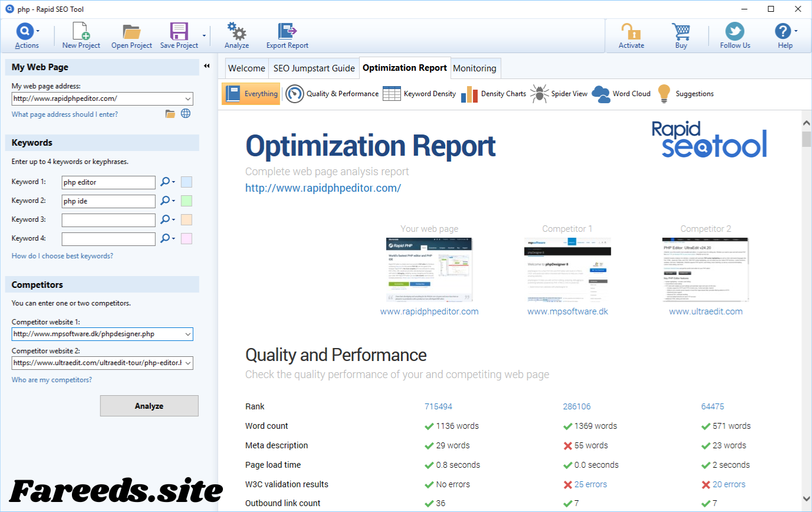This screenshot has width=812, height=512.
Task: Click report scrollbar up arrow
Action: click(x=806, y=122)
